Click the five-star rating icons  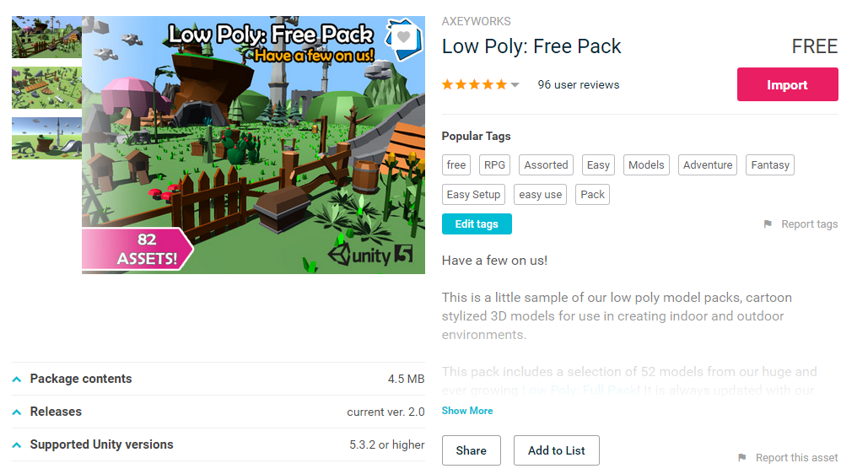tap(474, 84)
